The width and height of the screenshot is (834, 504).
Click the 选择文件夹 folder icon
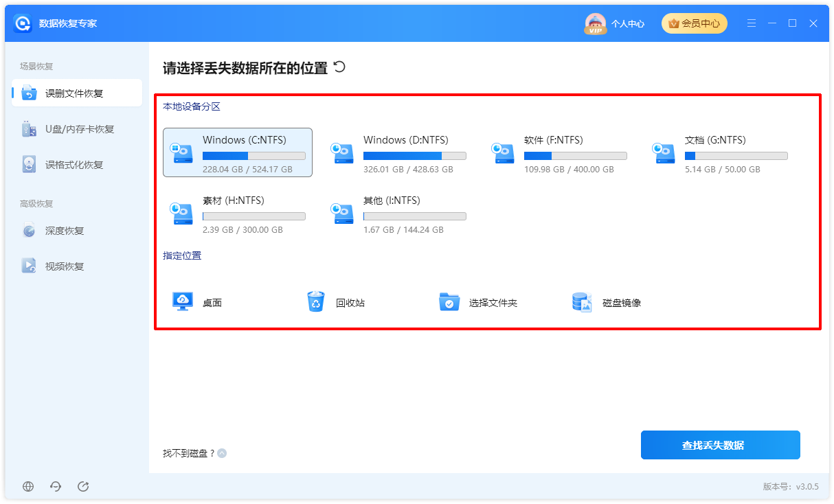tap(449, 302)
